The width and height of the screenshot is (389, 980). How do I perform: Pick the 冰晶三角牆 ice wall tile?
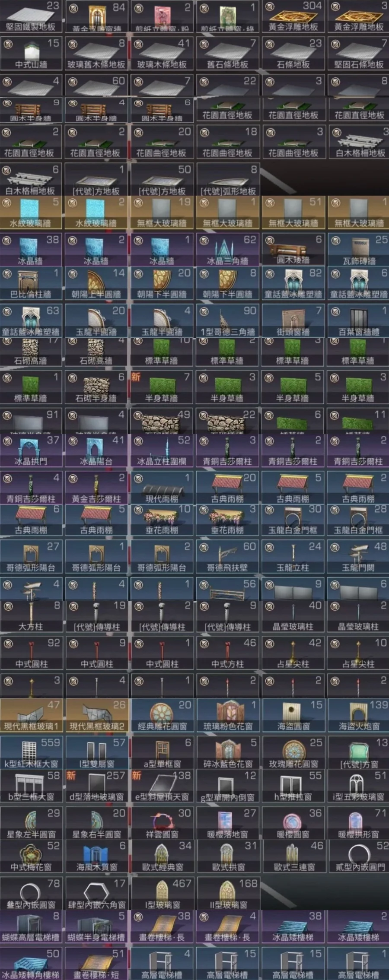pos(227,250)
